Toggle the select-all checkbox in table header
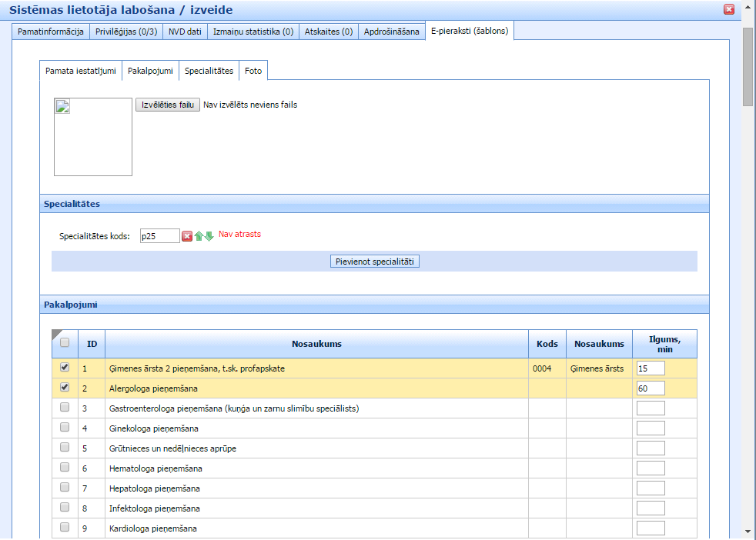 [65, 343]
